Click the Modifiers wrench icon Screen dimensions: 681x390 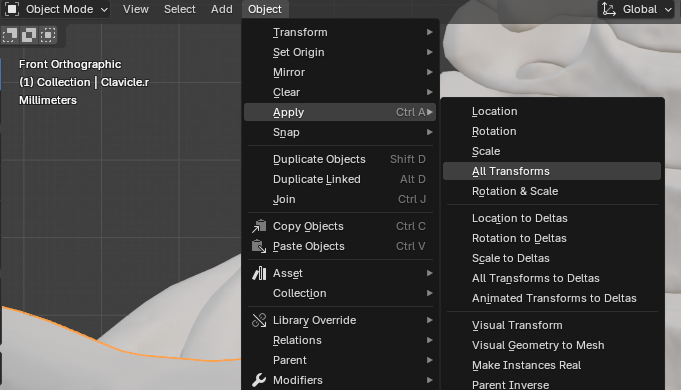259,380
